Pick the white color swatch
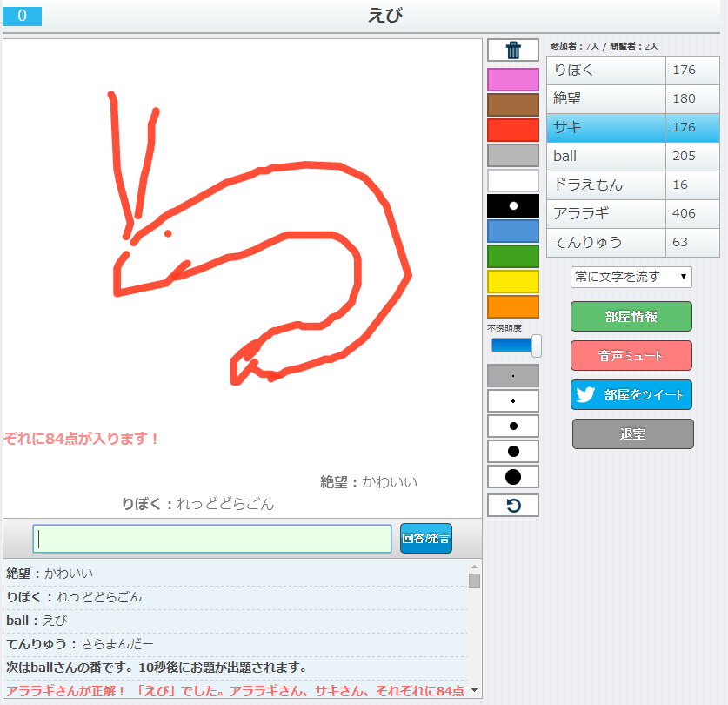The width and height of the screenshot is (728, 705). click(x=513, y=180)
